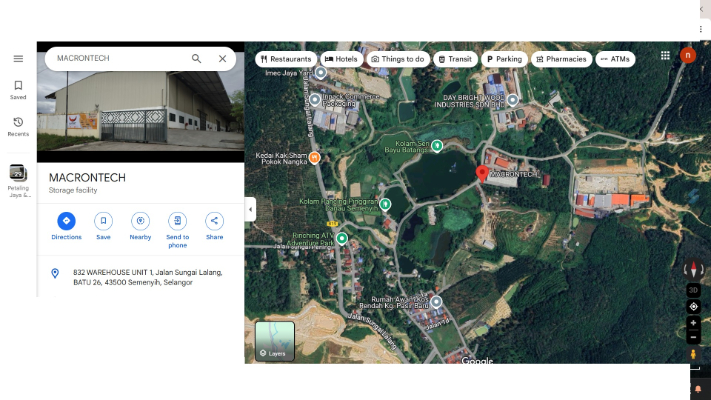Select Day Bright Wood Industries marker
The image size is (711, 400).
point(512,100)
